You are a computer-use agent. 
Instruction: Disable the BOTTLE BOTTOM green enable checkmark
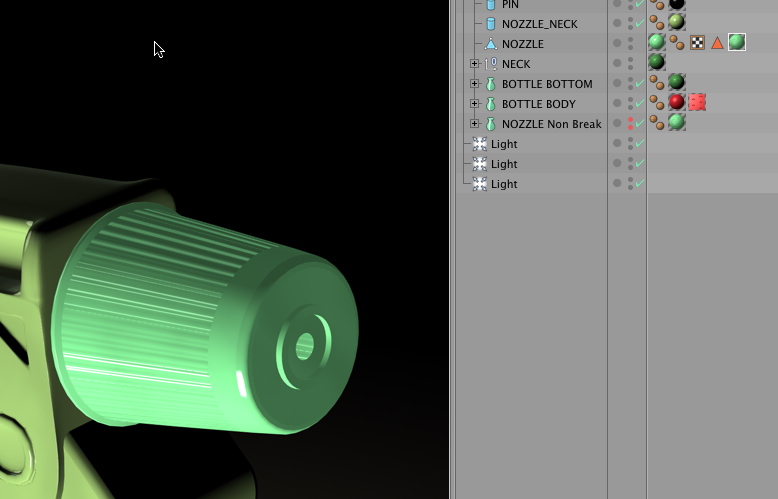click(639, 84)
